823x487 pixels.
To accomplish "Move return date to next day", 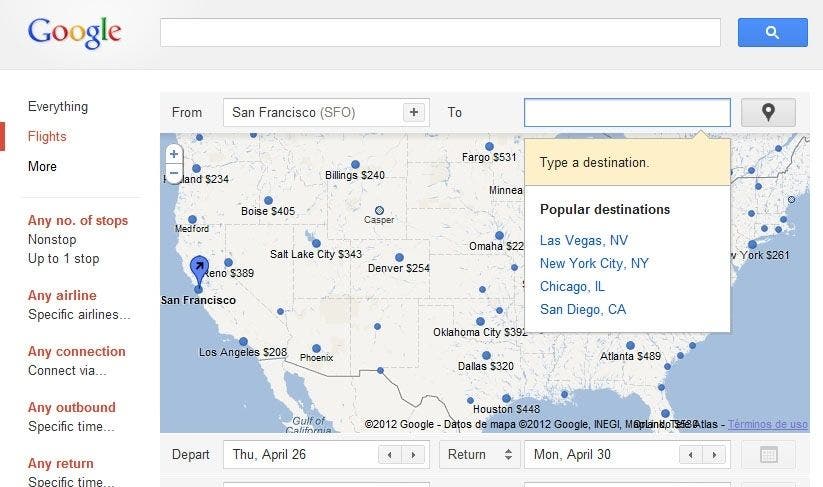I will pos(714,455).
